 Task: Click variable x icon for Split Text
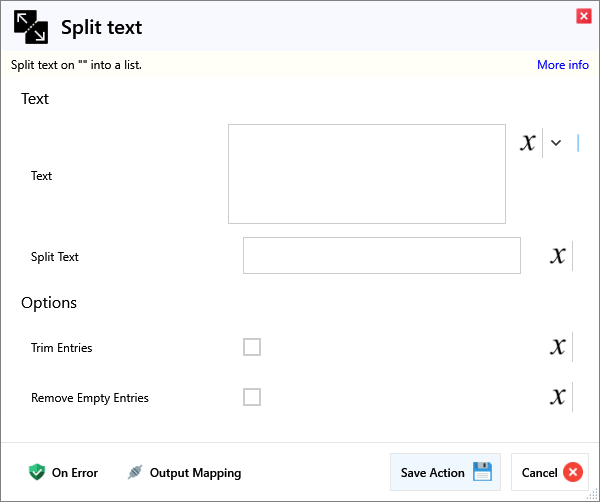(x=558, y=256)
